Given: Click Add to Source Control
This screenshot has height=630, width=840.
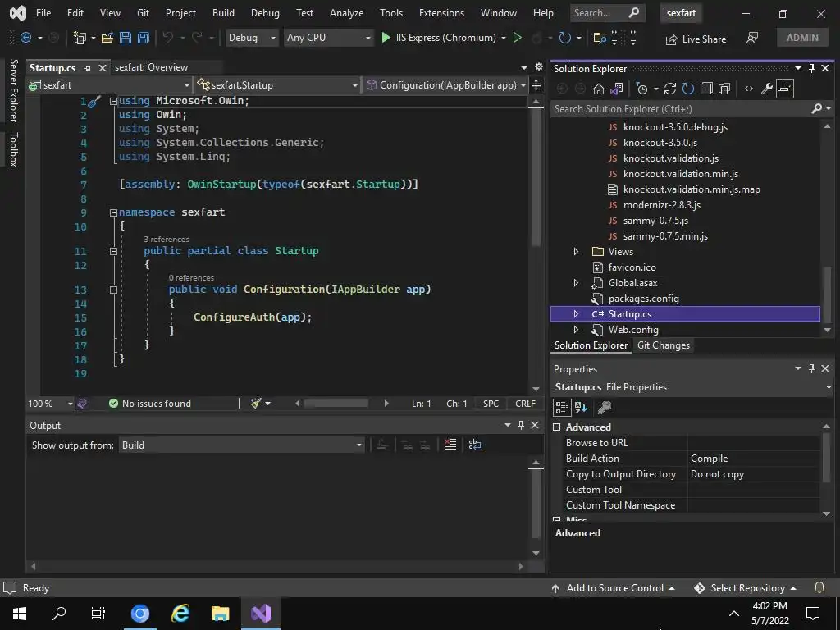Looking at the screenshot, I should pyautogui.click(x=613, y=587).
